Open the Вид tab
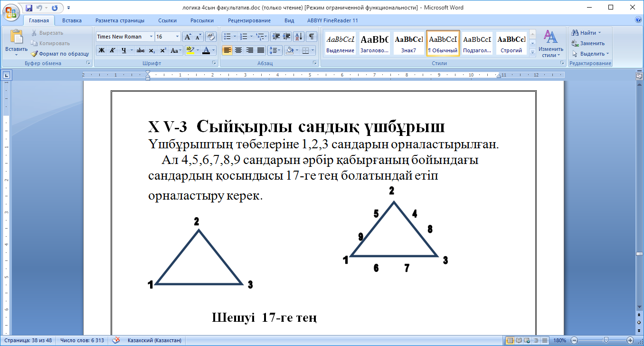 289,20
